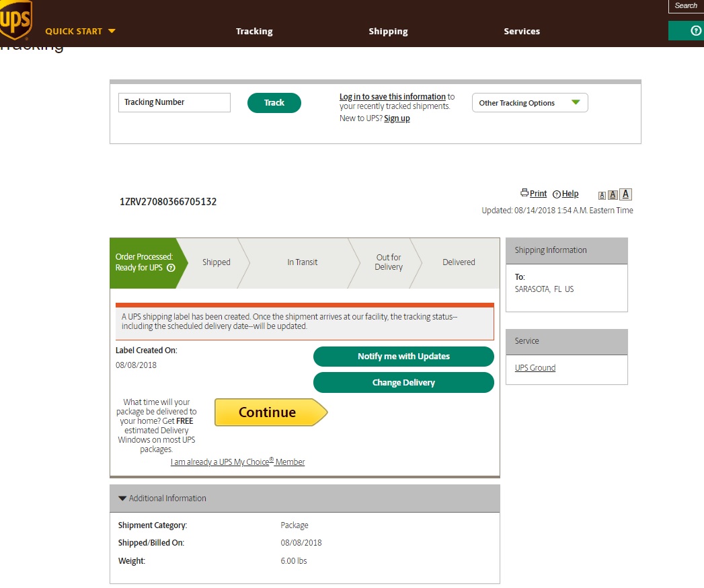
Task: Click the In Transit progress step
Action: click(302, 262)
